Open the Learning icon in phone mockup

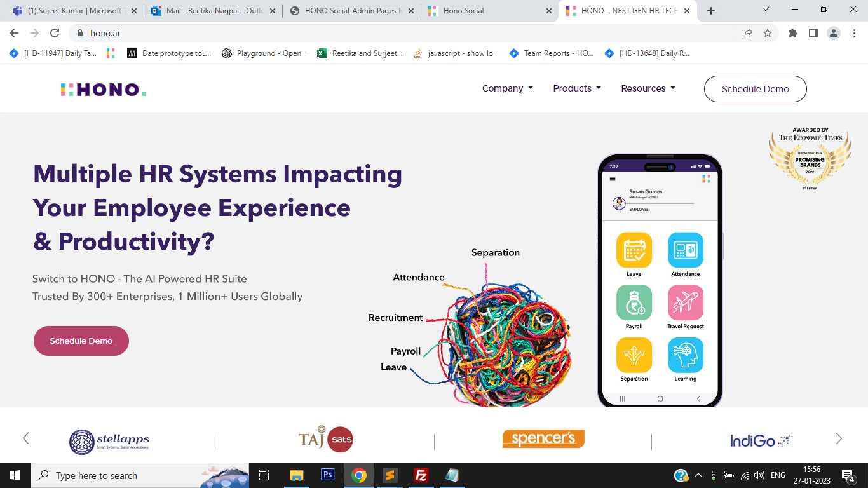click(686, 355)
